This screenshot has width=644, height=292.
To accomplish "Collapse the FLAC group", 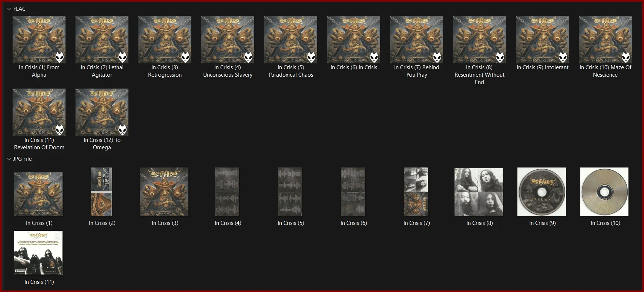I will [x=9, y=9].
